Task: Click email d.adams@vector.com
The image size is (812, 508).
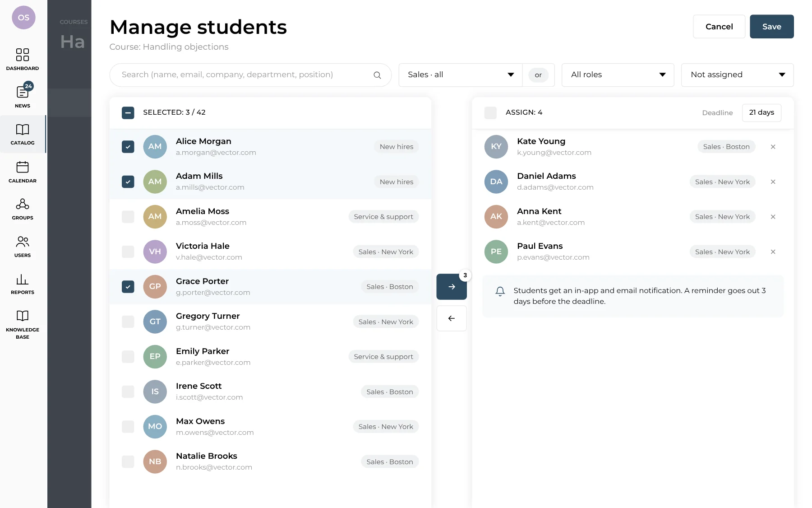Action: 555,187
